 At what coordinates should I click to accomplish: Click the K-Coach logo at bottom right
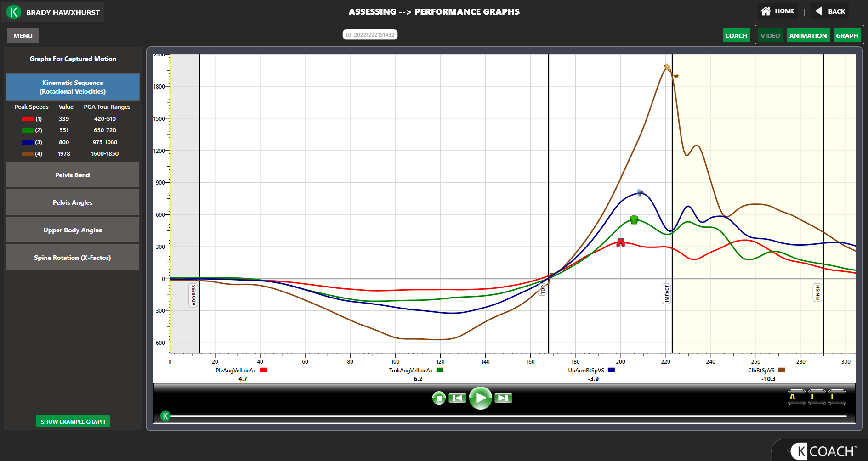click(x=824, y=451)
